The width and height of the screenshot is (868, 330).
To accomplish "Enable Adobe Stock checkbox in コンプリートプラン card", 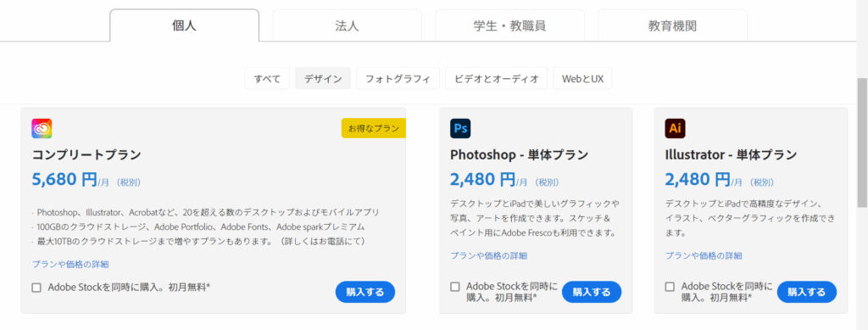I will point(36,288).
